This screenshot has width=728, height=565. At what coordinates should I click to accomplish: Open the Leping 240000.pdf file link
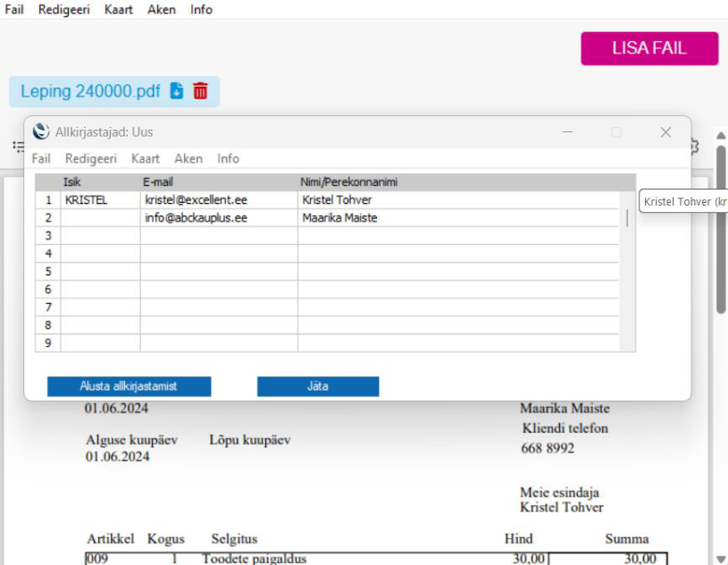coord(90,91)
